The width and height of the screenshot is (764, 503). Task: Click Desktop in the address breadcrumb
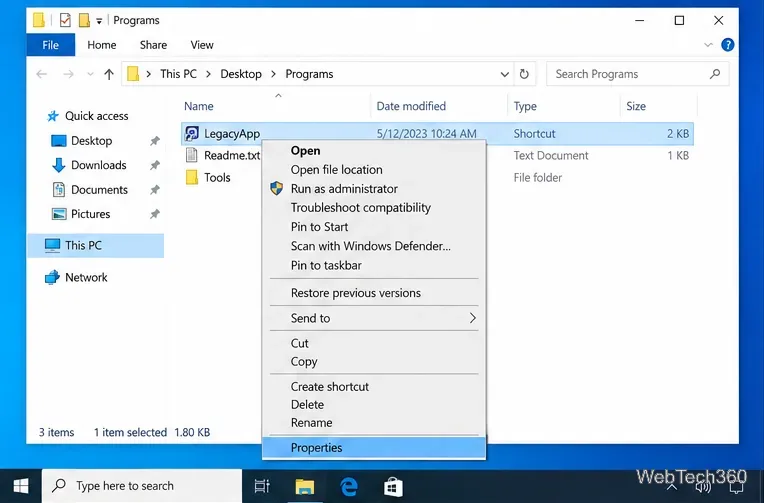click(x=241, y=74)
